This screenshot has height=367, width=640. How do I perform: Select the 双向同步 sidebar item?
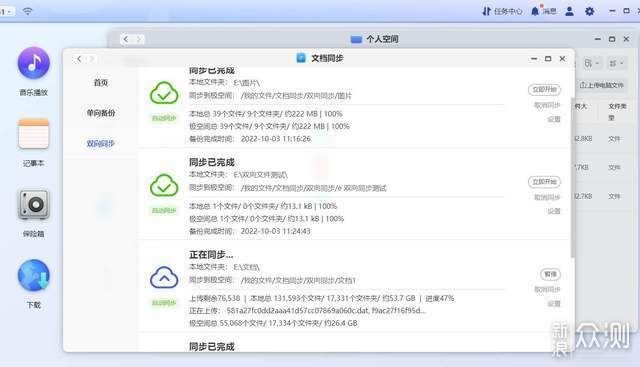pos(101,144)
